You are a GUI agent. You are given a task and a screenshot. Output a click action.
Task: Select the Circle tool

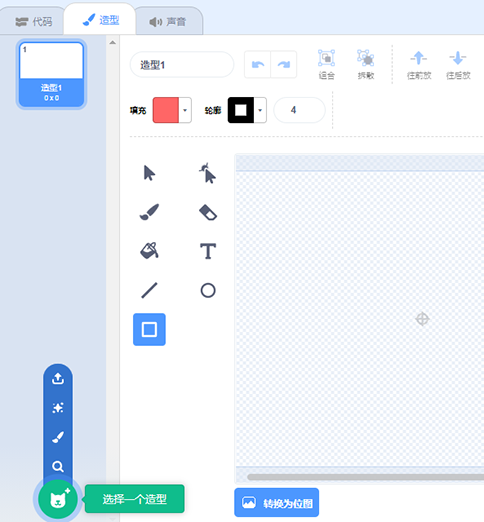[x=208, y=290]
